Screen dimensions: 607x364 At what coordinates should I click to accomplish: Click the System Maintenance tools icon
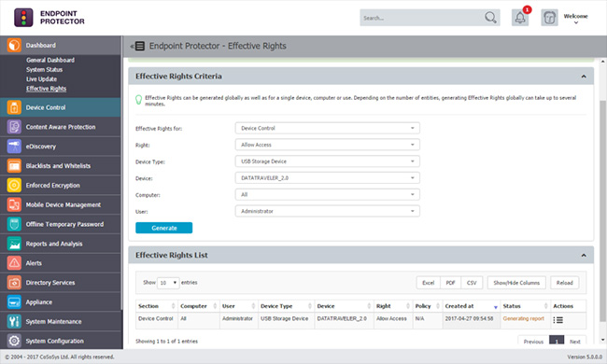[14, 321]
